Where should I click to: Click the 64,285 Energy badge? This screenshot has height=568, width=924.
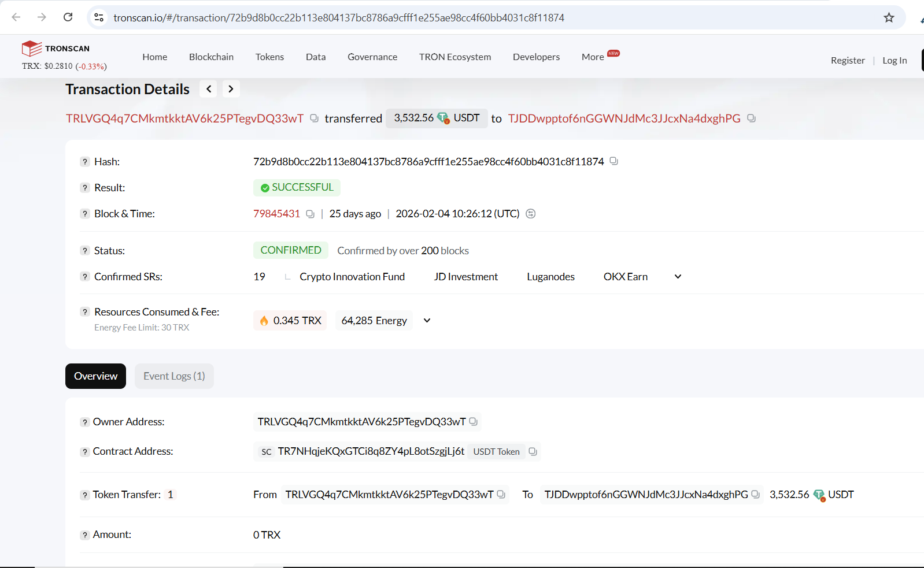click(x=374, y=321)
